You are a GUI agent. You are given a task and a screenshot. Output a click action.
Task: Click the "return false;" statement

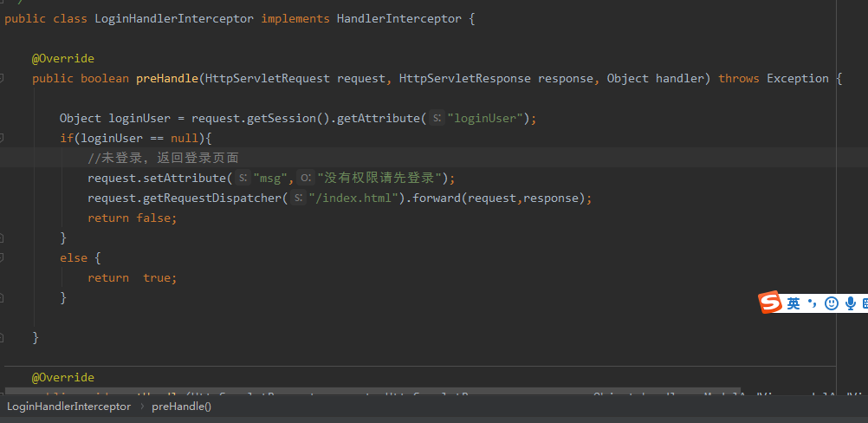133,218
